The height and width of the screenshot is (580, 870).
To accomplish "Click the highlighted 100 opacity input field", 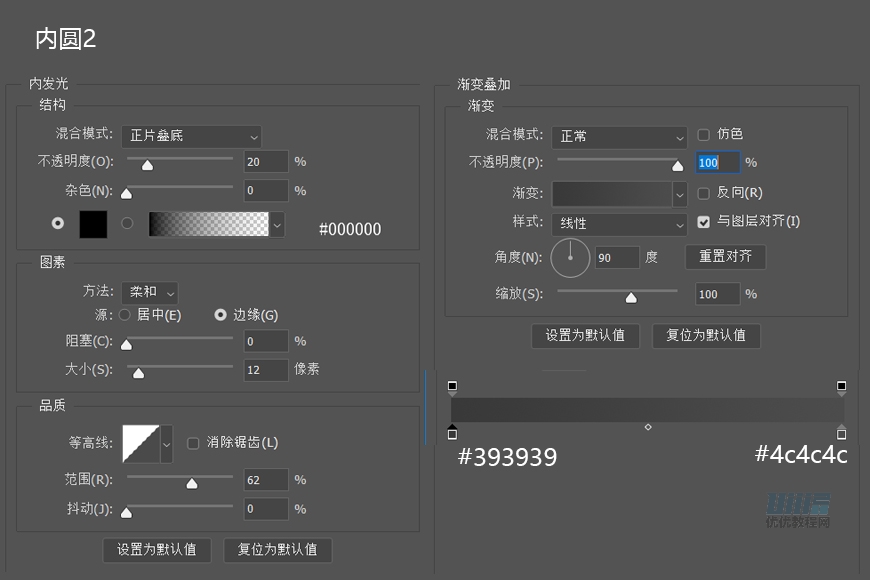I will [718, 161].
